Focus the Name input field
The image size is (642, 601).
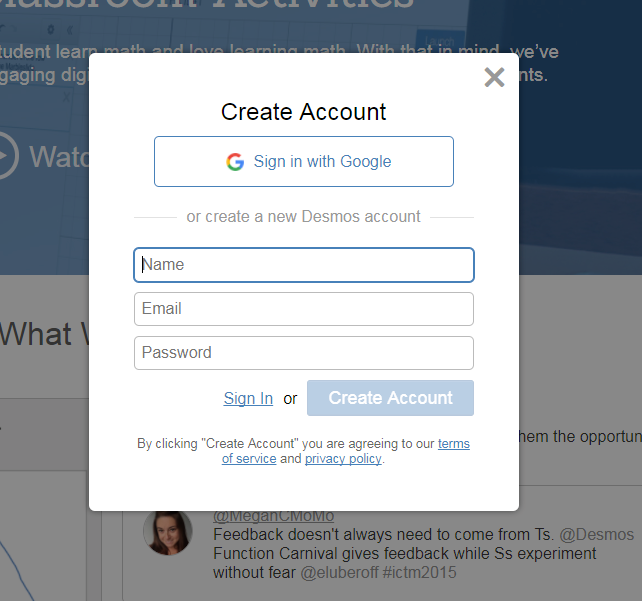tap(303, 265)
